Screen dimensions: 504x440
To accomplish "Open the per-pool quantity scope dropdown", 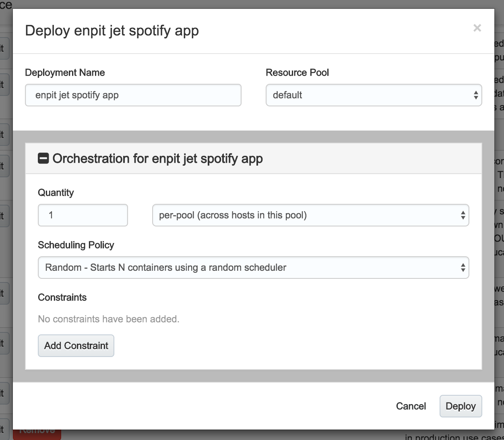I will click(310, 215).
